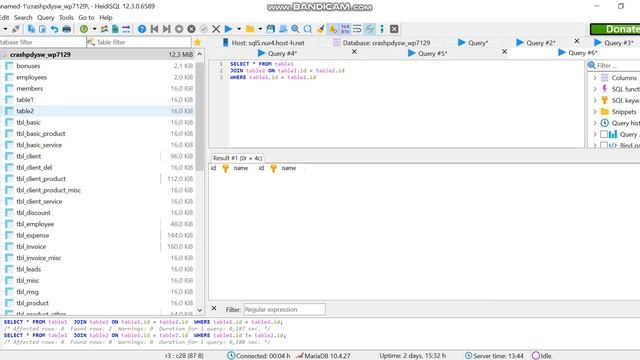Click the MariaDB 10.4.27 status text
640x360 pixels.
coord(327,356)
